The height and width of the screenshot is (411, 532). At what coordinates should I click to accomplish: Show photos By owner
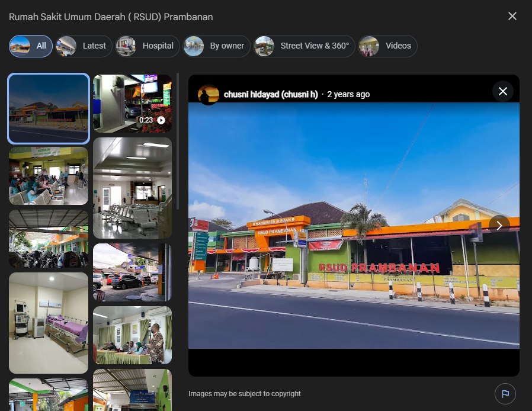pyautogui.click(x=216, y=46)
